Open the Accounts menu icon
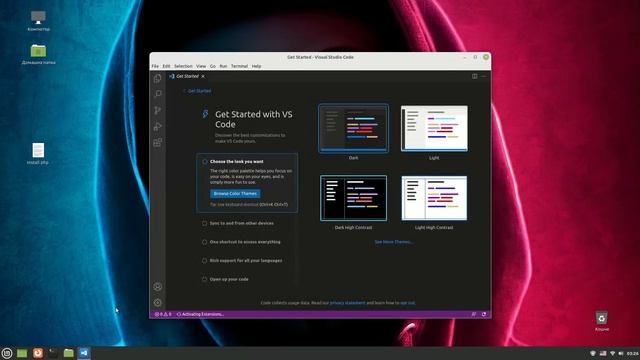640x360 pixels. click(158, 287)
